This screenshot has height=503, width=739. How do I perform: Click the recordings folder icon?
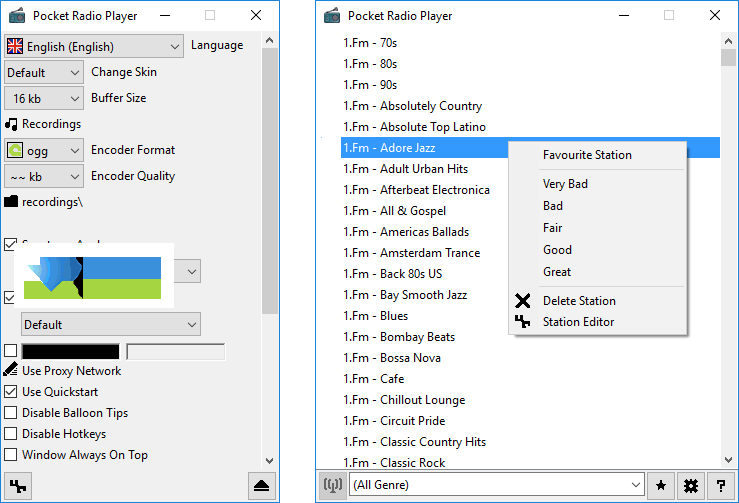click(11, 201)
